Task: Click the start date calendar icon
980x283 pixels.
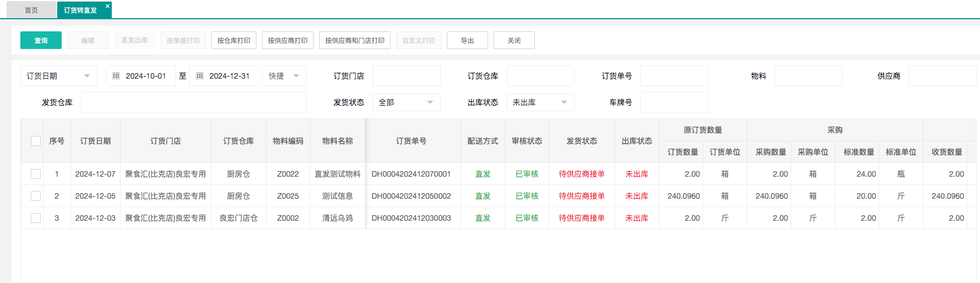Action: (116, 76)
